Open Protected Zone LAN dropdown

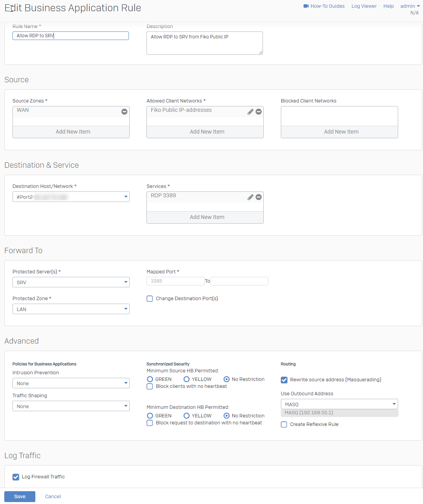(x=71, y=309)
